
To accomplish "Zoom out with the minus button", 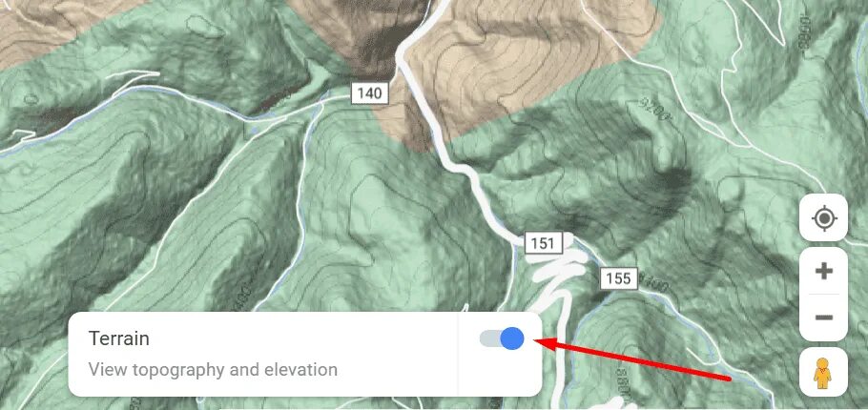I will click(x=824, y=318).
